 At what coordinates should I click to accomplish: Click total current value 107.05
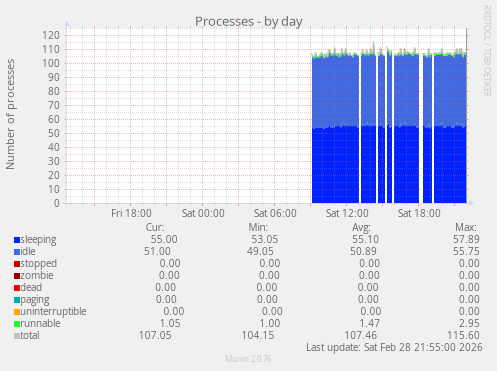pos(155,335)
